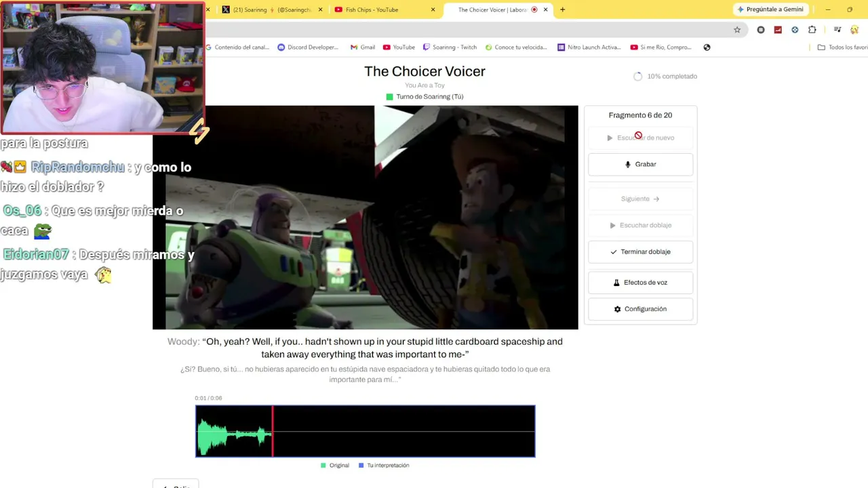Image resolution: width=868 pixels, height=488 pixels.
Task: Click the Eidorian07 chat username
Action: pyautogui.click(x=36, y=255)
